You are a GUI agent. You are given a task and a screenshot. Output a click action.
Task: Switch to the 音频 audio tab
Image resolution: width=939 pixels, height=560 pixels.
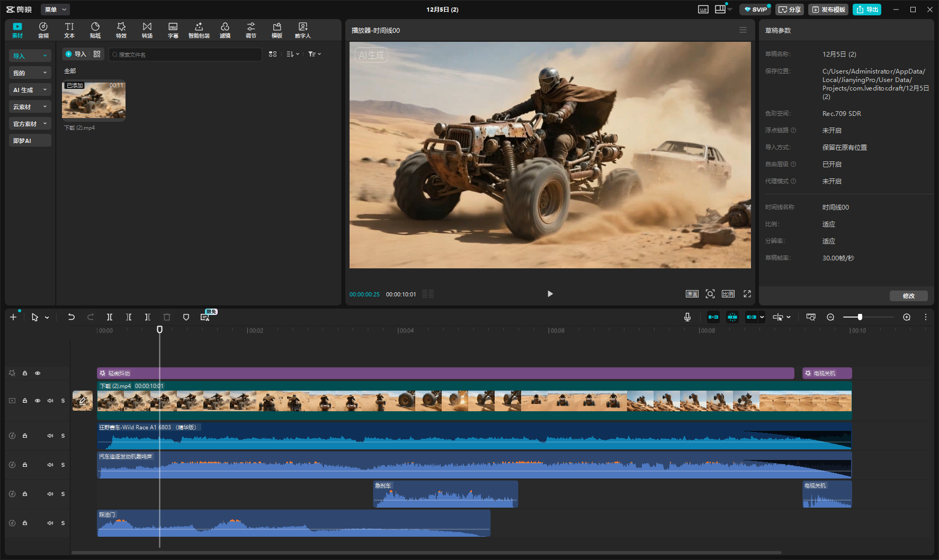pyautogui.click(x=43, y=30)
